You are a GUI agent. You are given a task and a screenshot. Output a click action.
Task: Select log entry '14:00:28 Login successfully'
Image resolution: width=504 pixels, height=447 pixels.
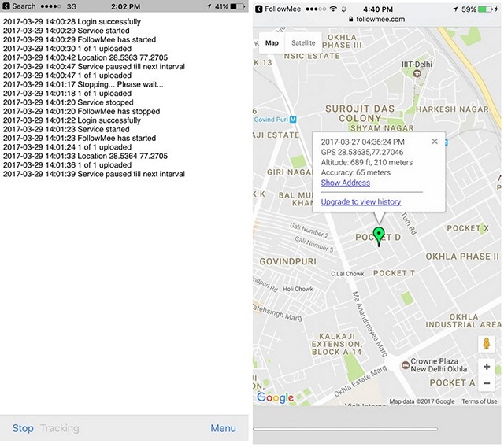pyautogui.click(x=72, y=21)
